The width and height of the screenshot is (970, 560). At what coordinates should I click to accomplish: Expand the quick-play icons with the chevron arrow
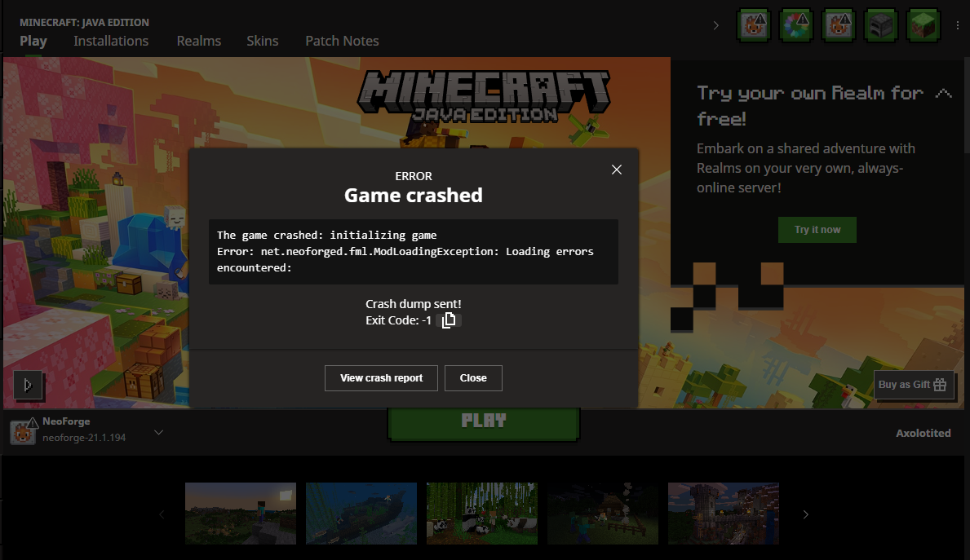[x=715, y=25]
